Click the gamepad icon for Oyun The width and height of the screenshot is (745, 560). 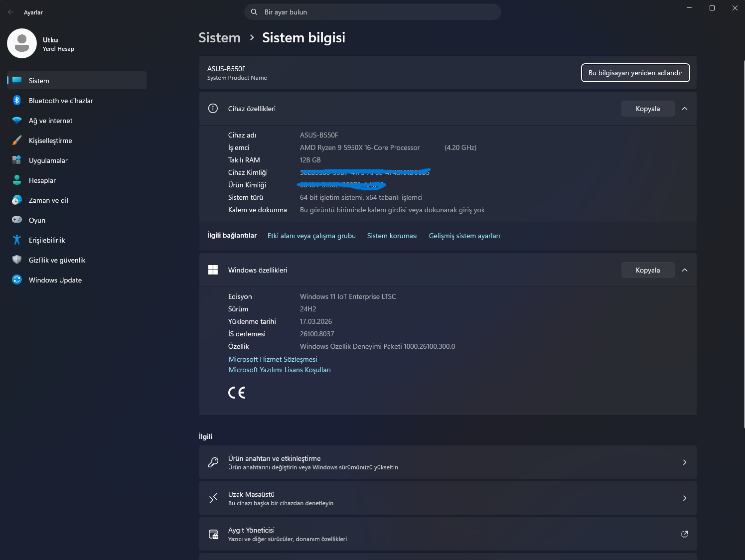click(x=17, y=220)
